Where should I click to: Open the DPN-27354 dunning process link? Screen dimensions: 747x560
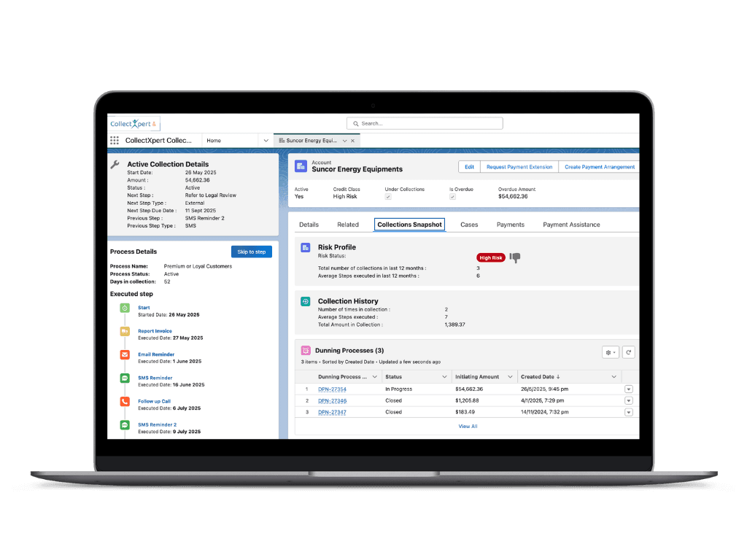[x=332, y=389]
